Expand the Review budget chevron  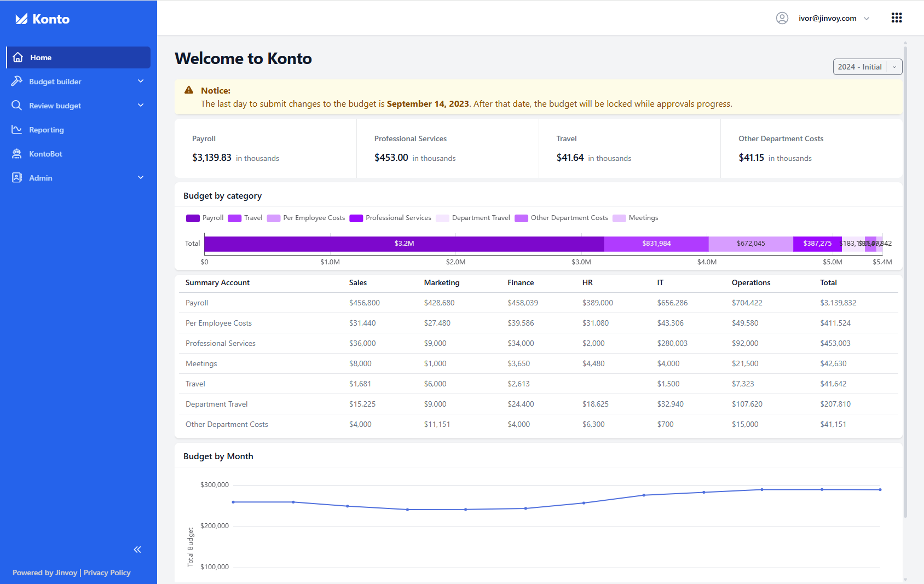(141, 105)
